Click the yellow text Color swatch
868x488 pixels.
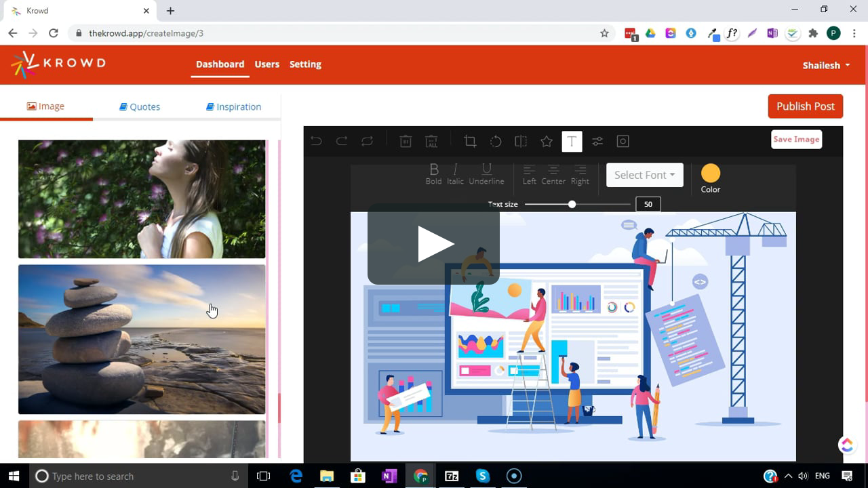point(710,174)
